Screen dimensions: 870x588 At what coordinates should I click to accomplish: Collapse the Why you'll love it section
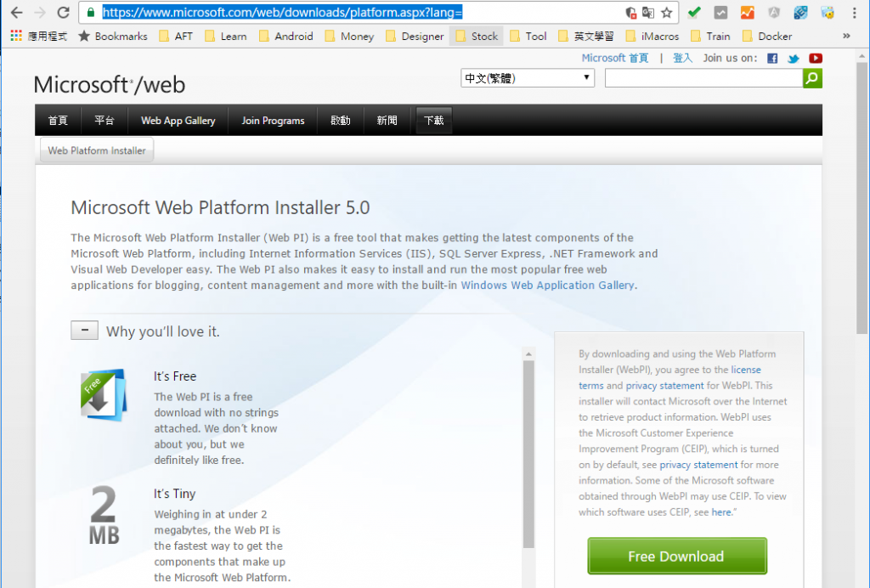(x=84, y=330)
